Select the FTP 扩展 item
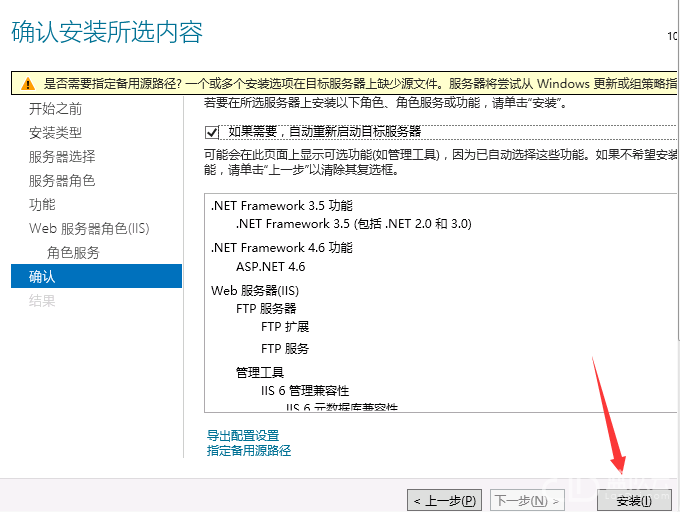The width and height of the screenshot is (680, 512). [x=285, y=327]
